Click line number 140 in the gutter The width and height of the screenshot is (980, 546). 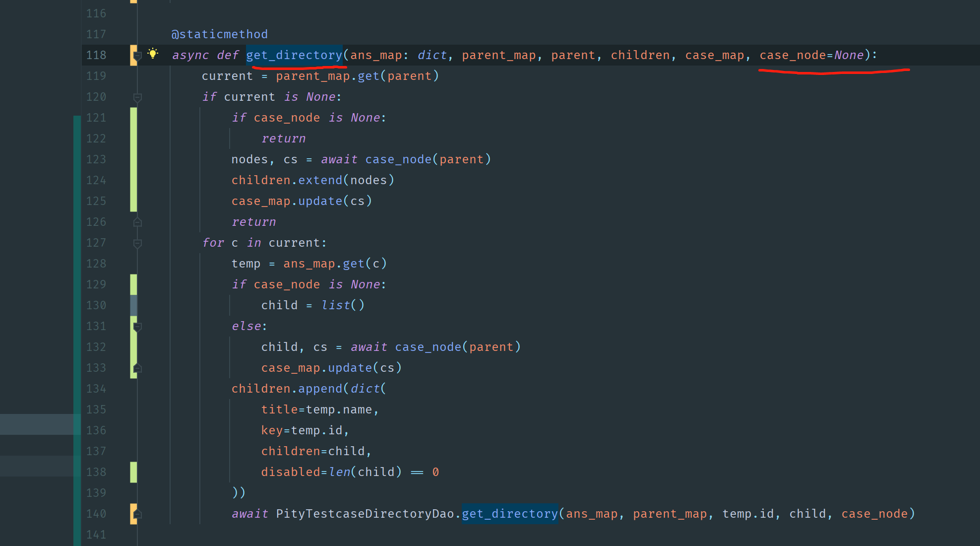96,514
